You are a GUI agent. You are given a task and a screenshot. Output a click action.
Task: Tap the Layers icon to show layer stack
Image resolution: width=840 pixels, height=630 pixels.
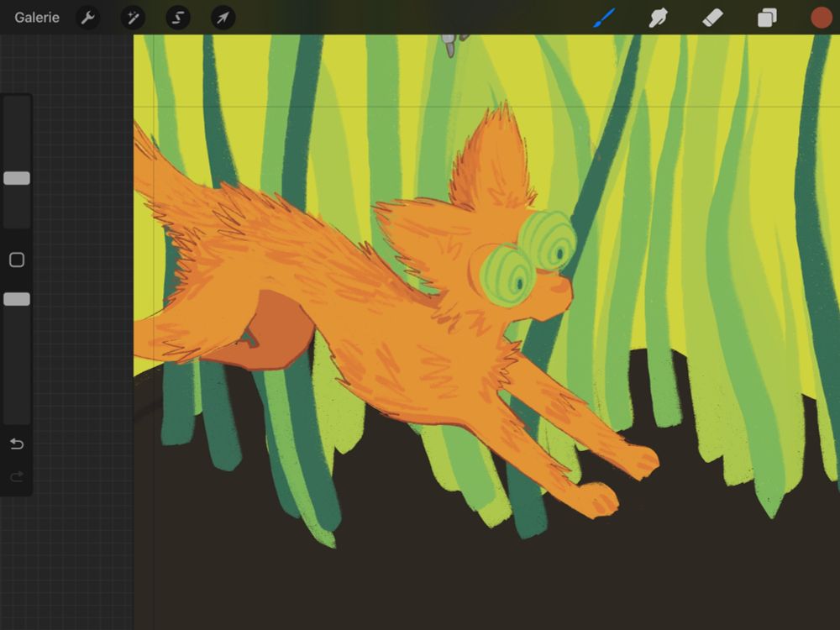pyautogui.click(x=766, y=17)
